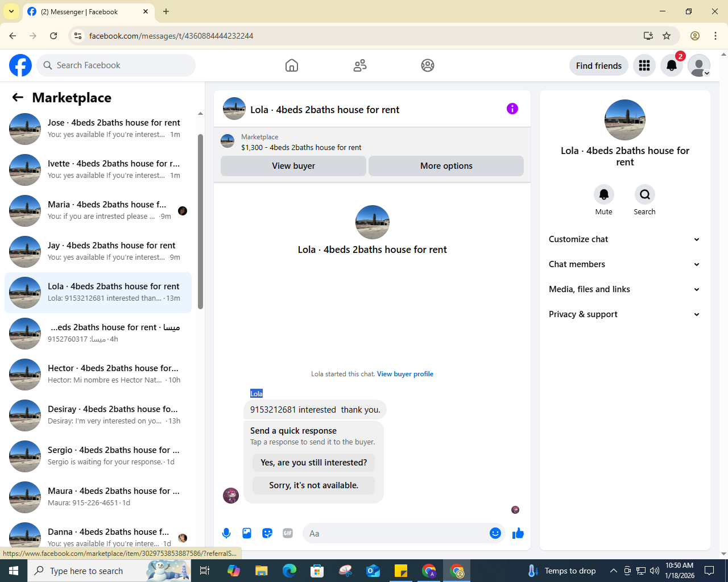Image resolution: width=728 pixels, height=582 pixels.
Task: Open Jose's 4beds 2baths conversation
Action: click(x=98, y=128)
